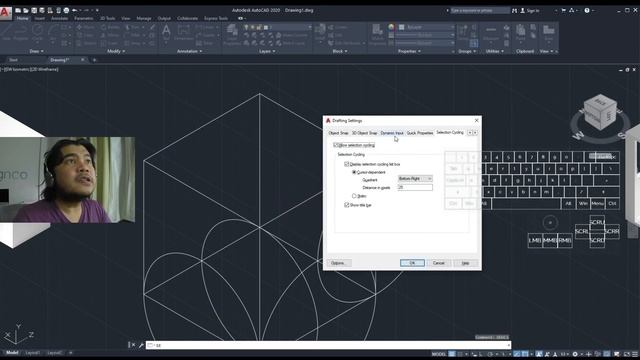640x360 pixels.
Task: Add a new drawing tab with plus
Action: coord(94,60)
